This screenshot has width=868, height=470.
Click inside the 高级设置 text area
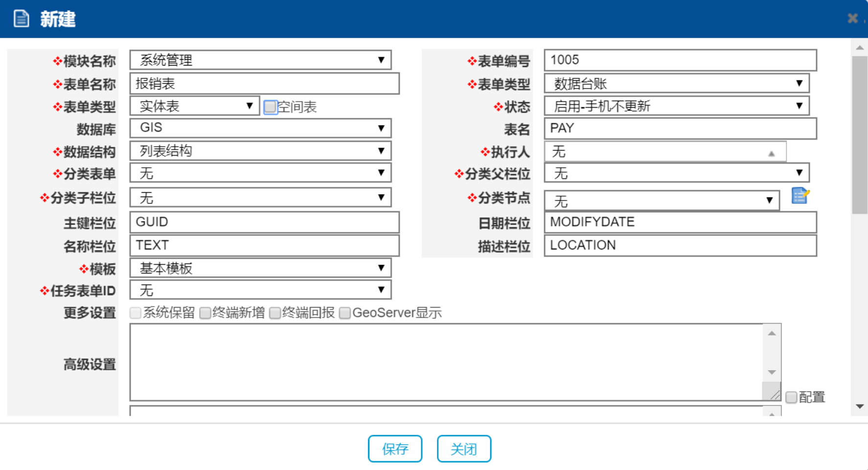click(x=445, y=362)
